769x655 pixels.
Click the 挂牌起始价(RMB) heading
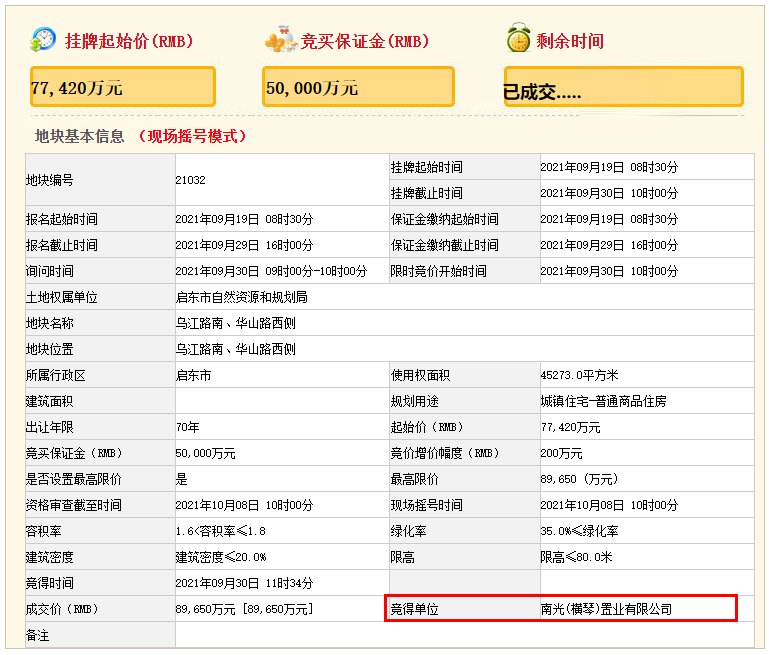click(x=129, y=41)
